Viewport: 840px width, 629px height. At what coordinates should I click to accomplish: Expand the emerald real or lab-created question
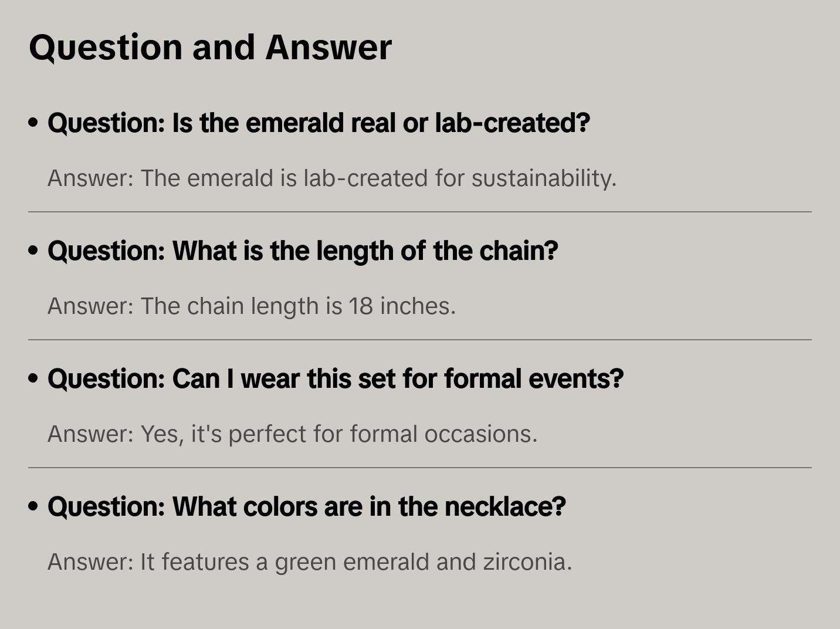(319, 123)
